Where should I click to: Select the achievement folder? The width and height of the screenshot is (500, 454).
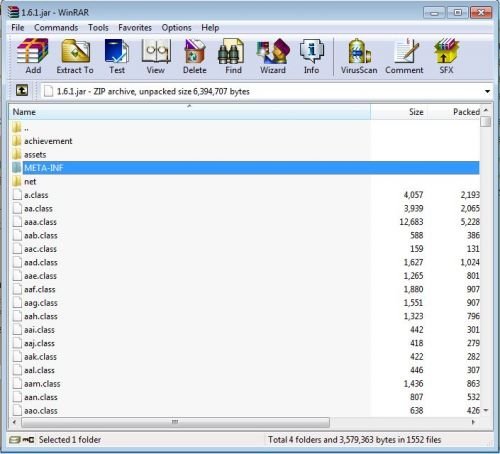(48, 141)
